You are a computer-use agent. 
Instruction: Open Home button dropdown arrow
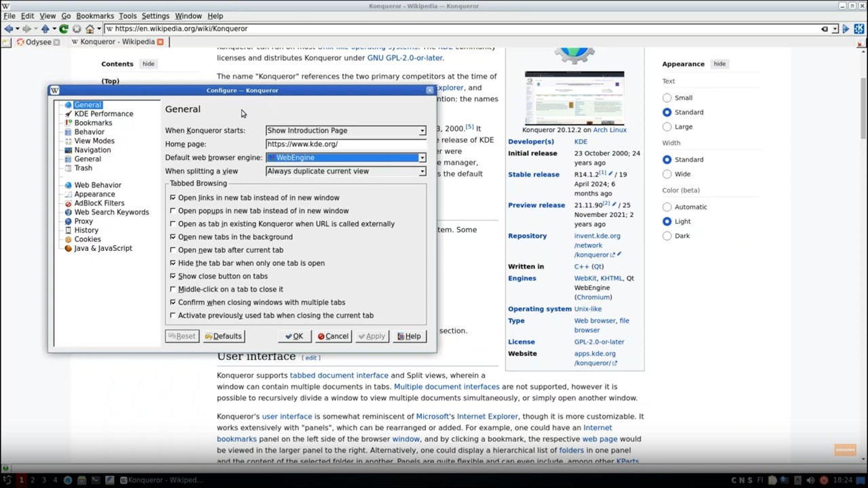point(99,28)
